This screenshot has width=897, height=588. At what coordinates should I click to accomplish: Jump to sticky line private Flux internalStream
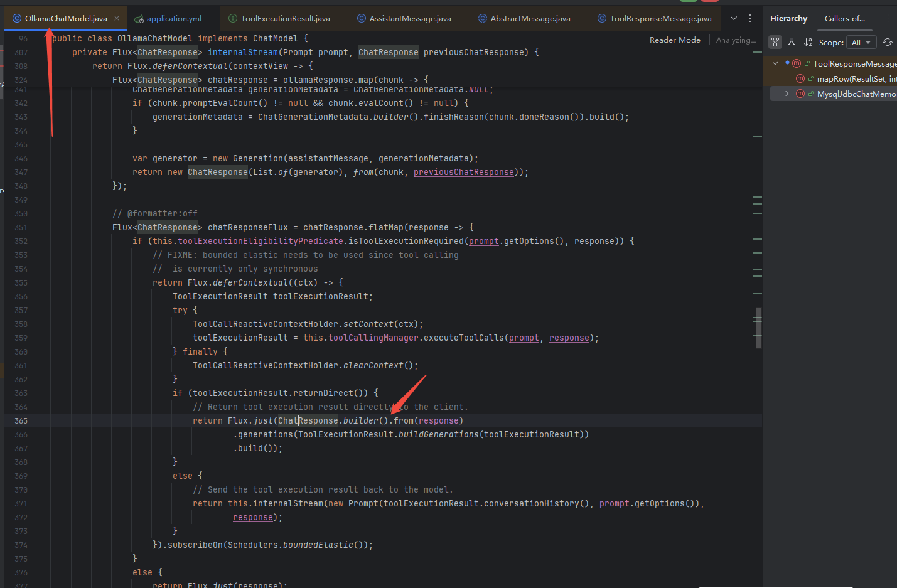pos(305,52)
